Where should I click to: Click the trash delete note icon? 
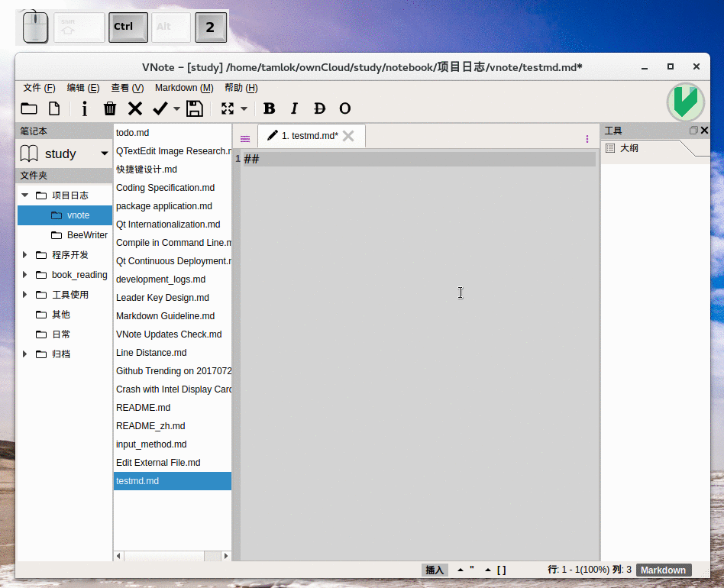coord(110,108)
